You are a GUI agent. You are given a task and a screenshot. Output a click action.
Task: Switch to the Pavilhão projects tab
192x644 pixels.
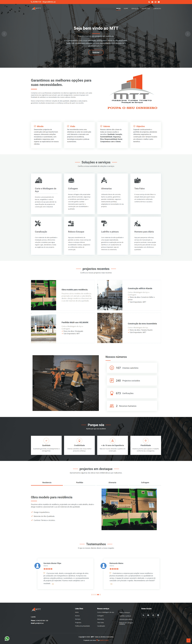(79, 483)
